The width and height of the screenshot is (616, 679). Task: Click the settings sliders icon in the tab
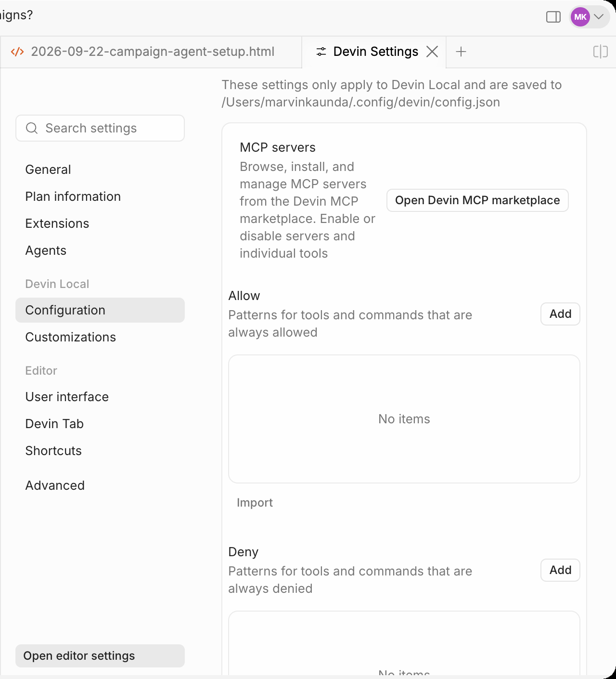pos(321,52)
